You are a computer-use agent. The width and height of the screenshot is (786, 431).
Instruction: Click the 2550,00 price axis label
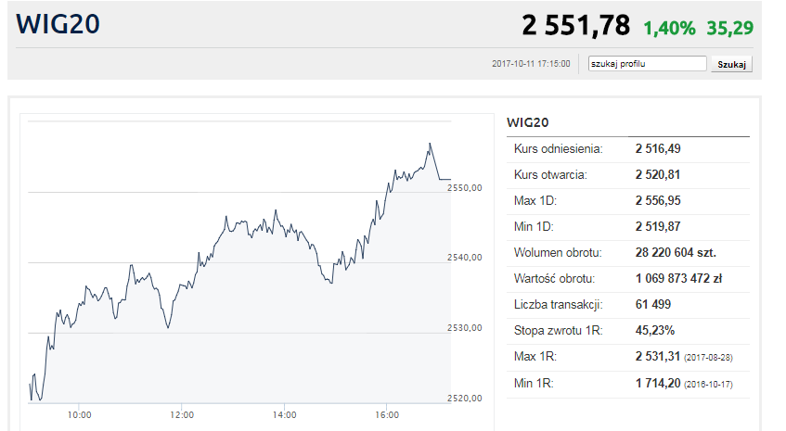click(465, 188)
